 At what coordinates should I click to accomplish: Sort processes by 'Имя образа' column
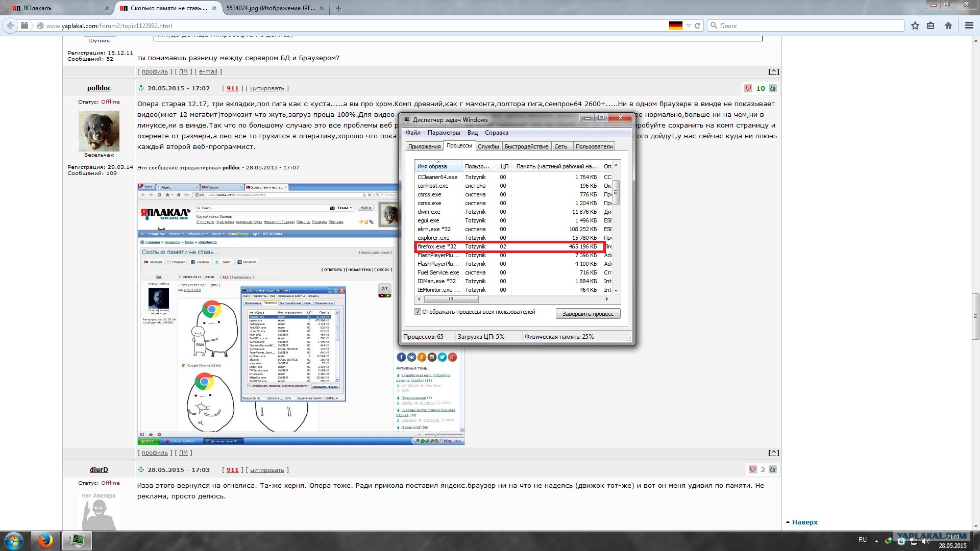(x=438, y=166)
